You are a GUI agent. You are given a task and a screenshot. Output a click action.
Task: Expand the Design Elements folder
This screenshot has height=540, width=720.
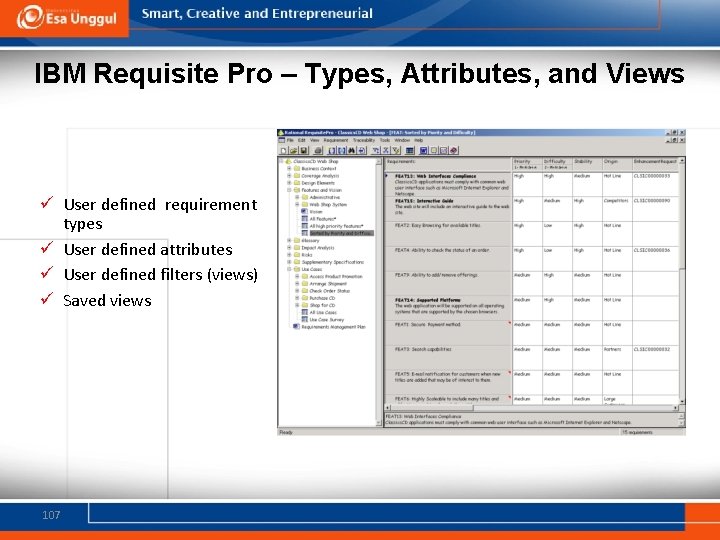[289, 183]
